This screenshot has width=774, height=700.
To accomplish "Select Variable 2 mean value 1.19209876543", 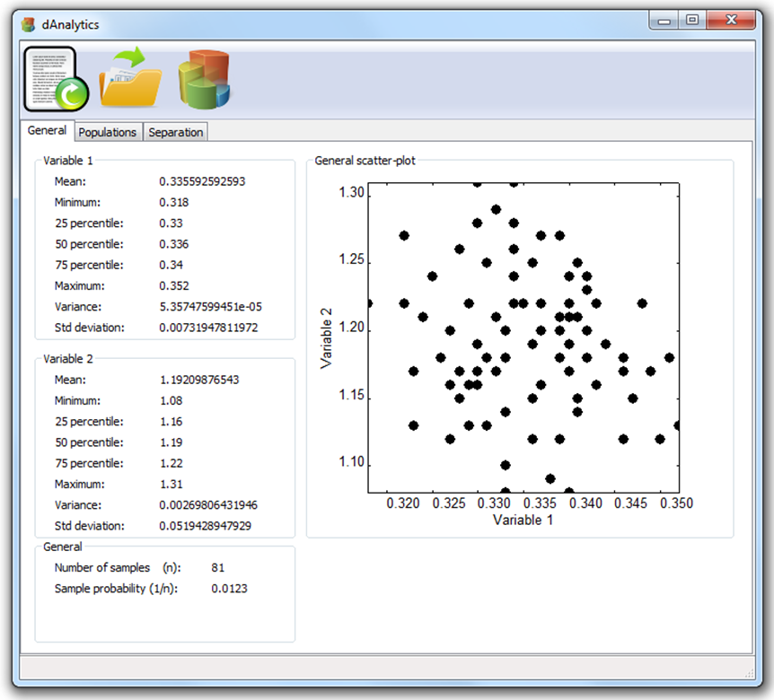I will coord(199,380).
